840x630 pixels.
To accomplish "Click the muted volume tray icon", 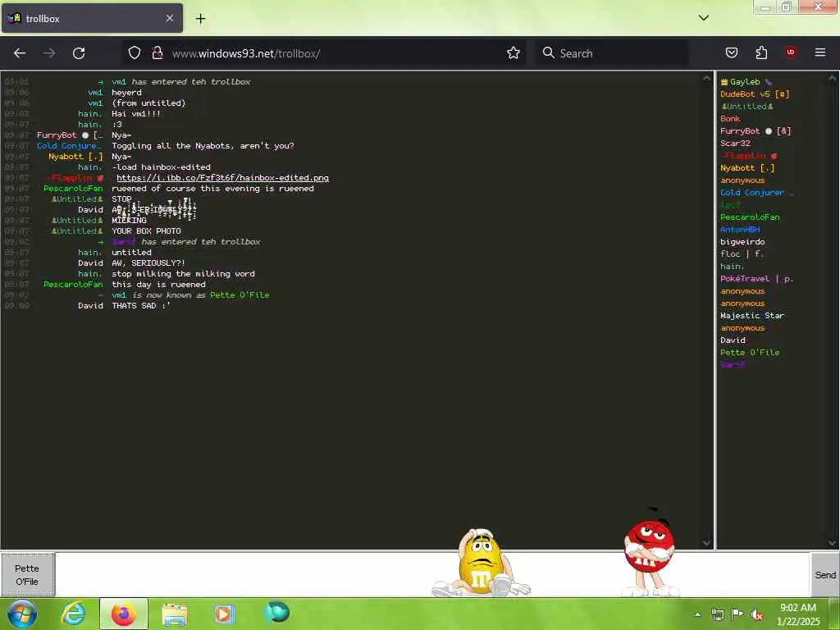I will click(x=757, y=614).
